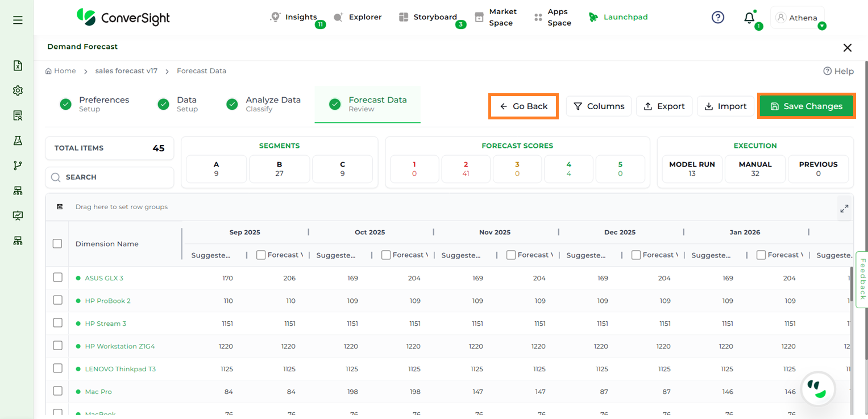The width and height of the screenshot is (868, 419).
Task: Click the Search input field
Action: coord(110,177)
